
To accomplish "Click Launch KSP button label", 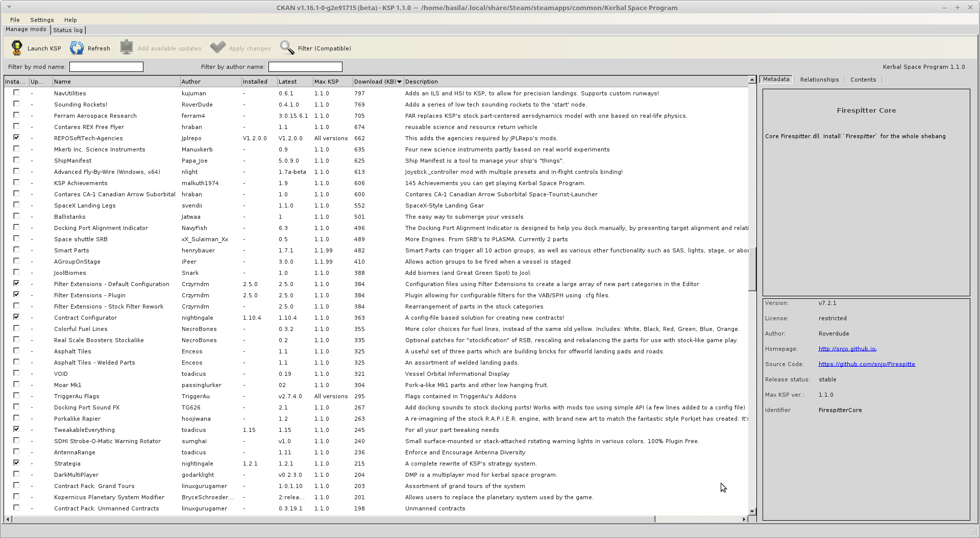I will 44,48.
